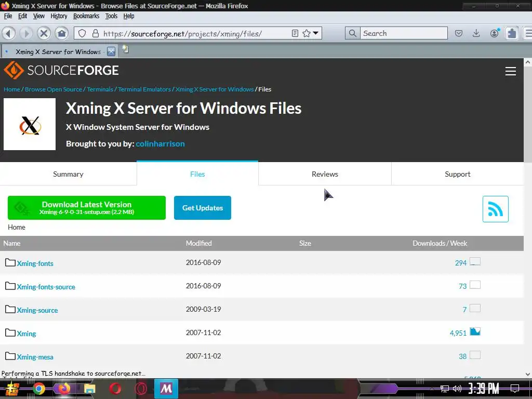
Task: Open a new tab with the page icon
Action: pos(125,49)
